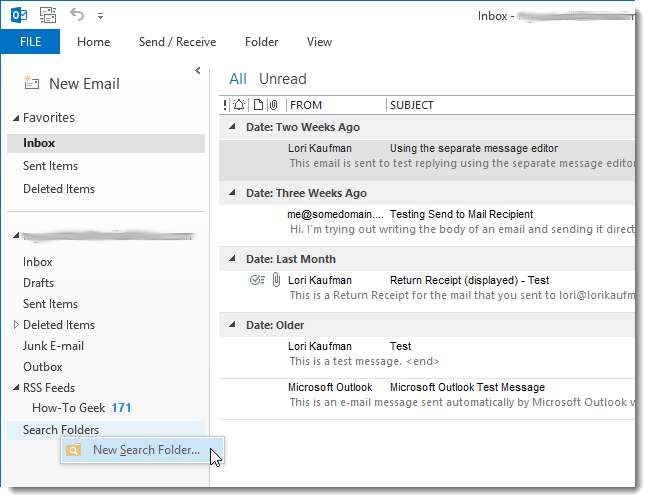Collapse the RSS Feeds folder
The image size is (650, 502).
tap(16, 388)
